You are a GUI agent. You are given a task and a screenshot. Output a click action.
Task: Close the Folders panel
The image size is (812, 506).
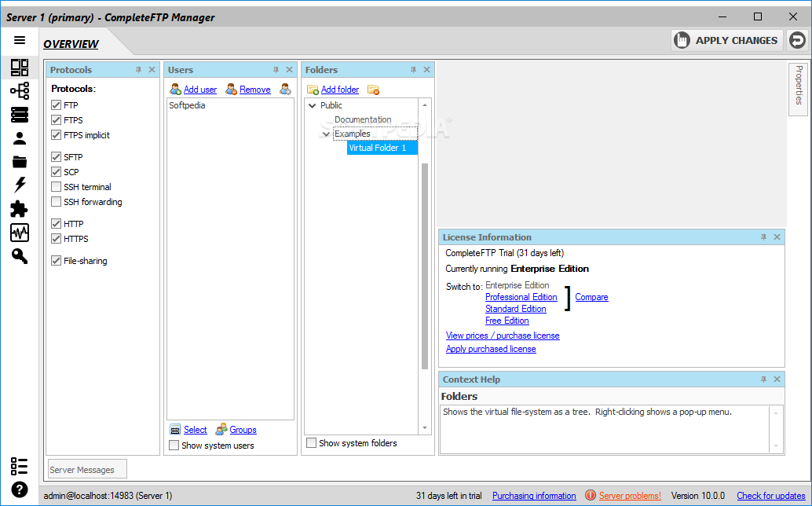pos(426,69)
